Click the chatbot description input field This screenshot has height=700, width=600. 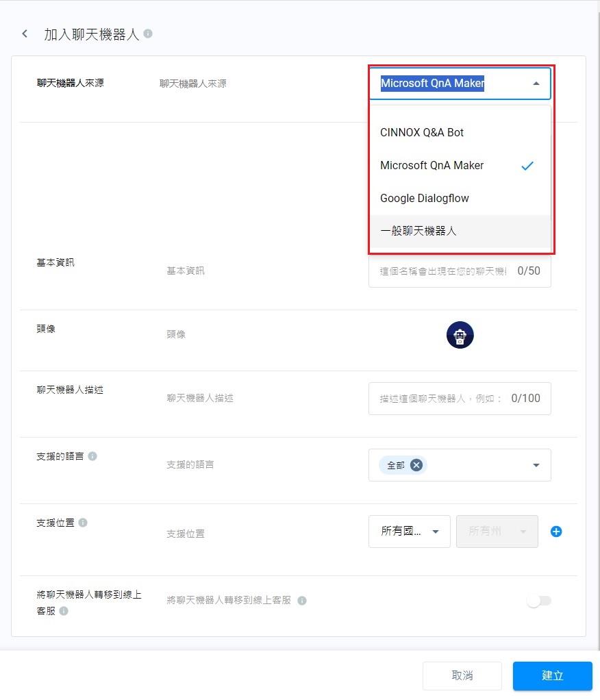pyautogui.click(x=460, y=399)
